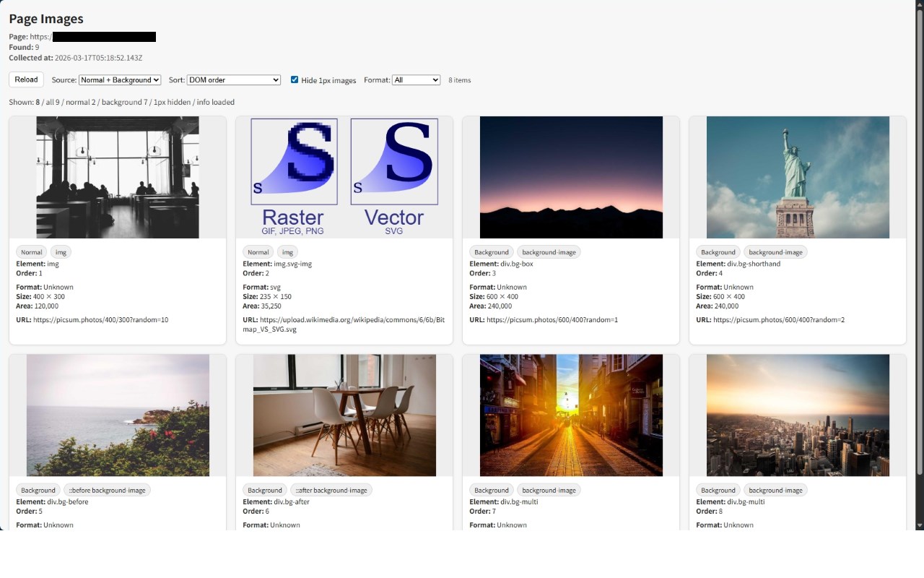The width and height of the screenshot is (924, 578).
Task: Click the Reload button
Action: tap(25, 79)
